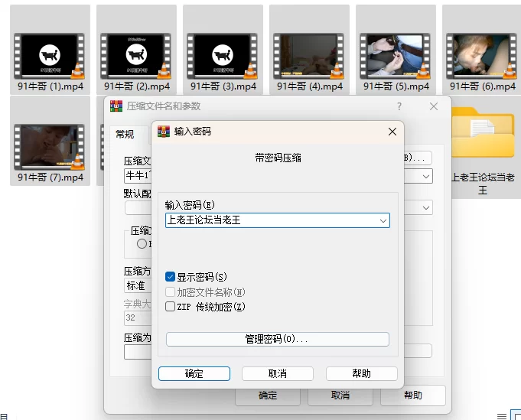Click the 91牛哥 (1).mp4 file name label
The image size is (521, 420).
pyautogui.click(x=50, y=86)
